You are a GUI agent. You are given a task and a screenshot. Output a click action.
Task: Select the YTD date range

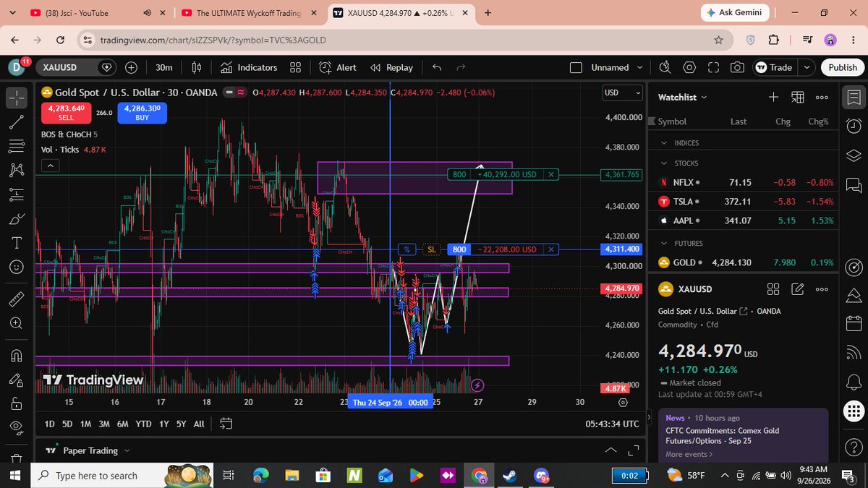(143, 424)
